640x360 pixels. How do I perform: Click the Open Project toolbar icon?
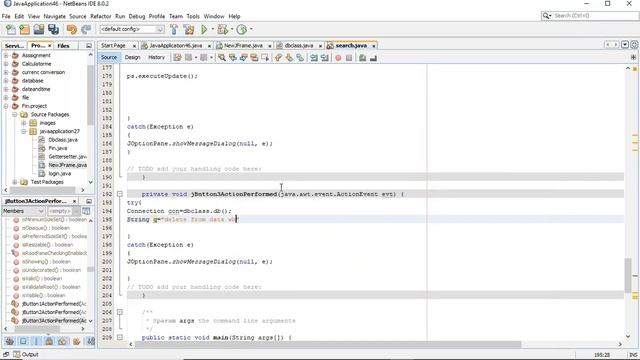pyautogui.click(x=39, y=29)
